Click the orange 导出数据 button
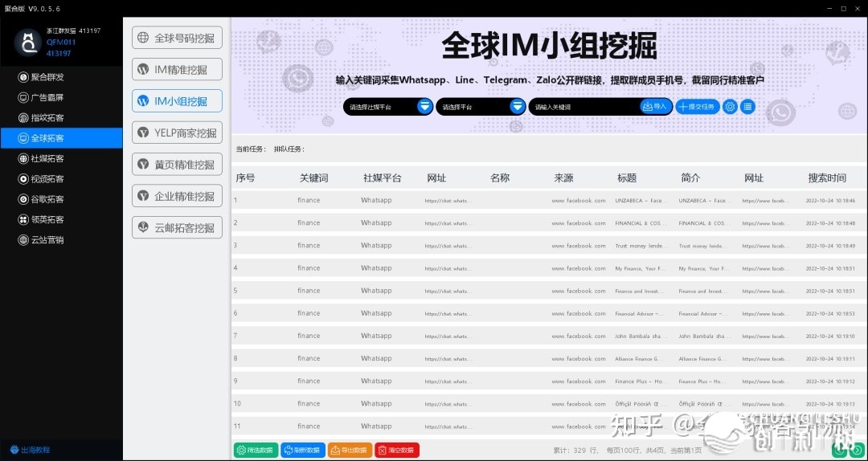Screen dimensions: 868x461 pos(350,450)
